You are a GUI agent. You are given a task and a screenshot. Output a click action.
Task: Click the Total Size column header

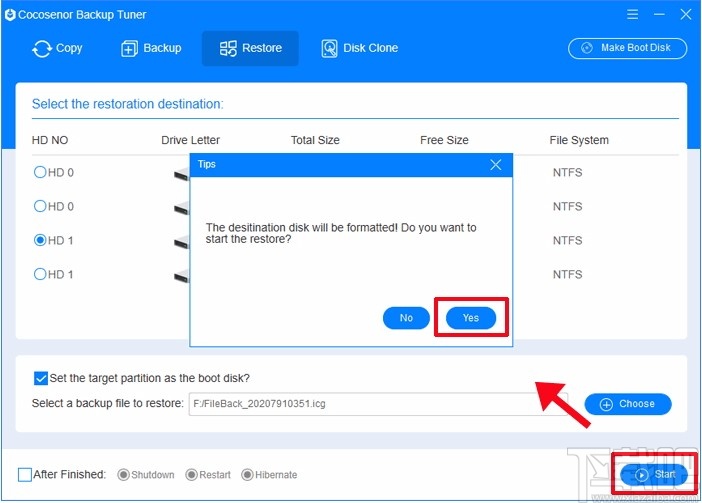pos(315,140)
